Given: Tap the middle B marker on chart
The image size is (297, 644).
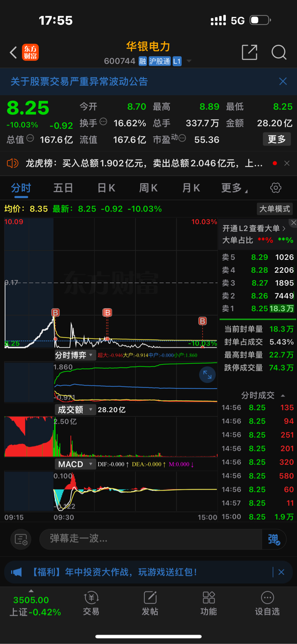Looking at the screenshot, I should pos(107,313).
